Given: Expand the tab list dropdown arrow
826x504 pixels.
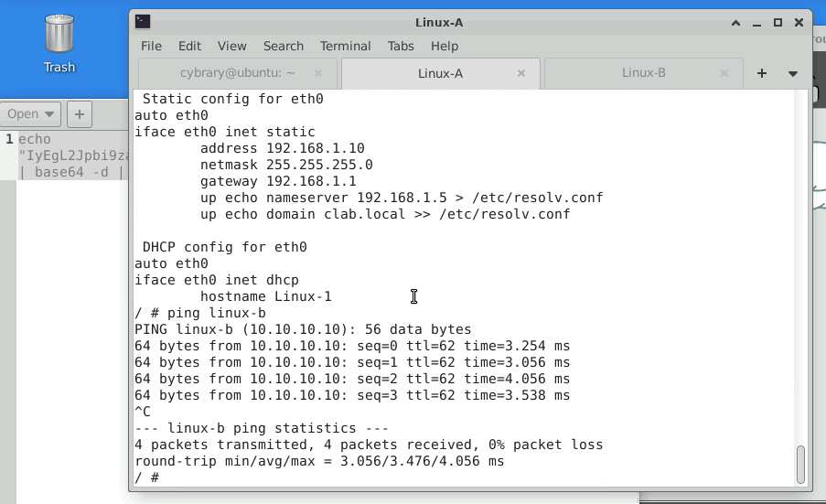Looking at the screenshot, I should point(793,73).
